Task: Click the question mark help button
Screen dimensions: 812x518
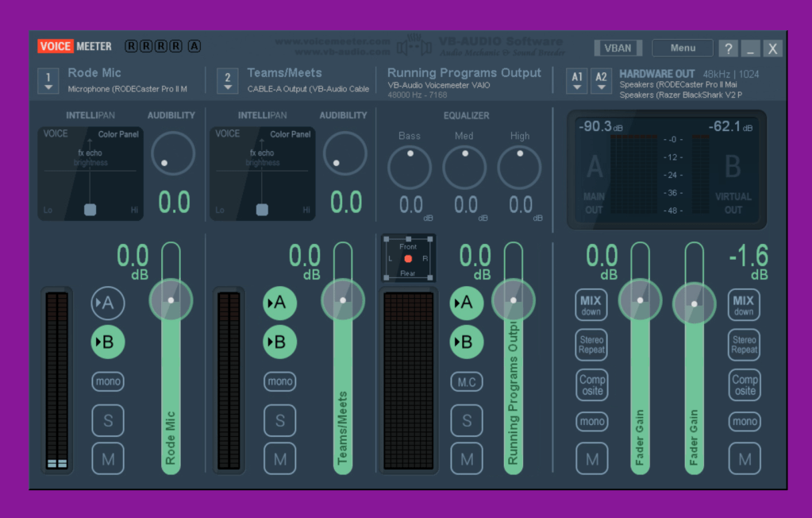Action: click(x=728, y=48)
